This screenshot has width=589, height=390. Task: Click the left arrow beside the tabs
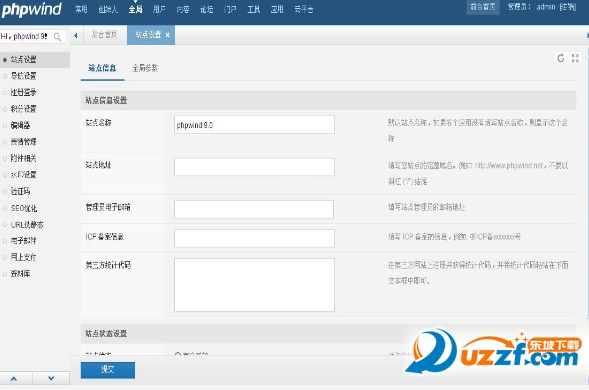(76, 36)
